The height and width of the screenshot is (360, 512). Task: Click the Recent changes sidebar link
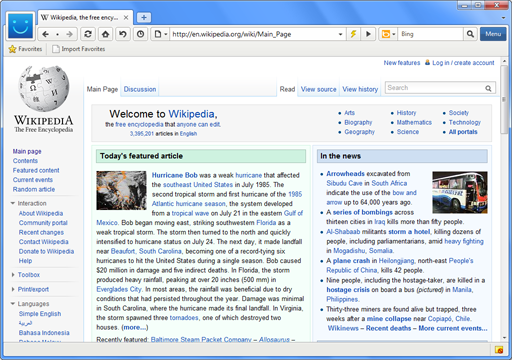pos(41,232)
